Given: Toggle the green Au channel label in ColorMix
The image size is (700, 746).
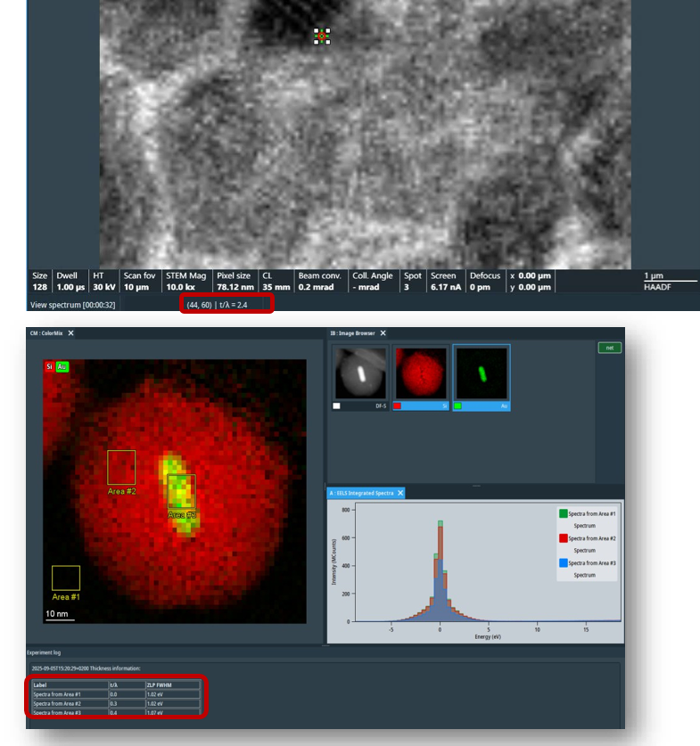Looking at the screenshot, I should click(x=62, y=367).
